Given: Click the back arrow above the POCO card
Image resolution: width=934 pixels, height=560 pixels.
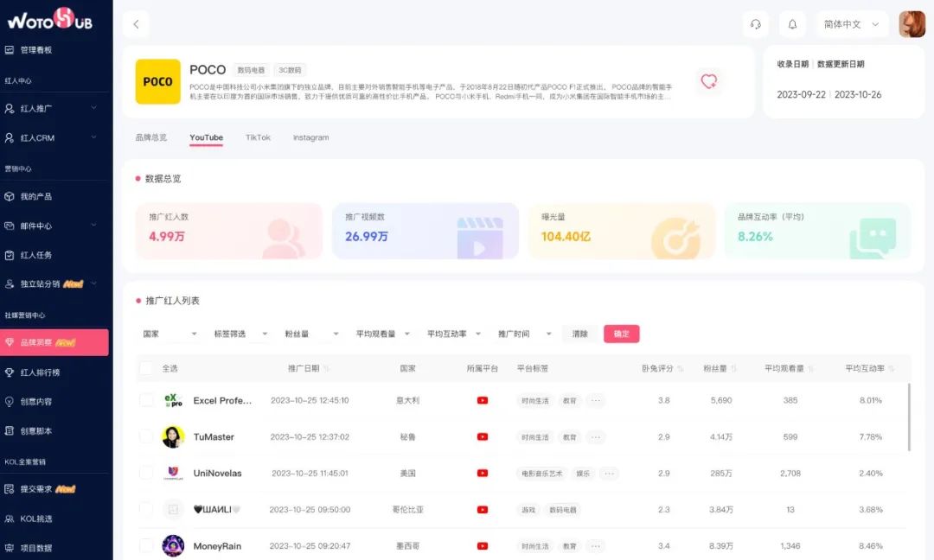Looking at the screenshot, I should [135, 24].
